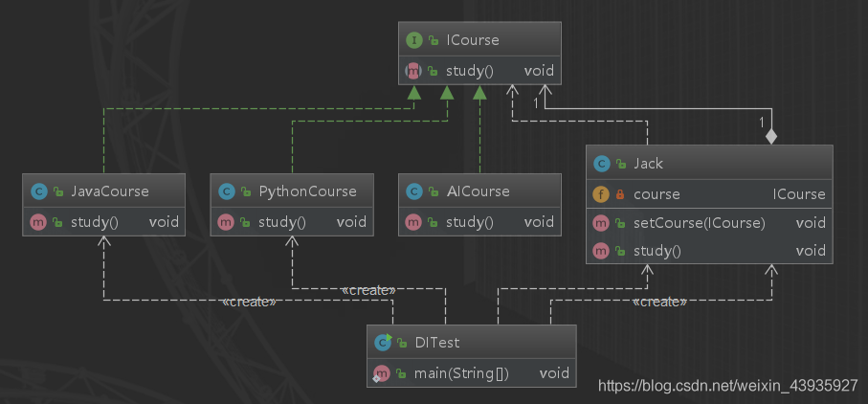
Task: Select the study() method row in AICourse
Action: click(478, 222)
